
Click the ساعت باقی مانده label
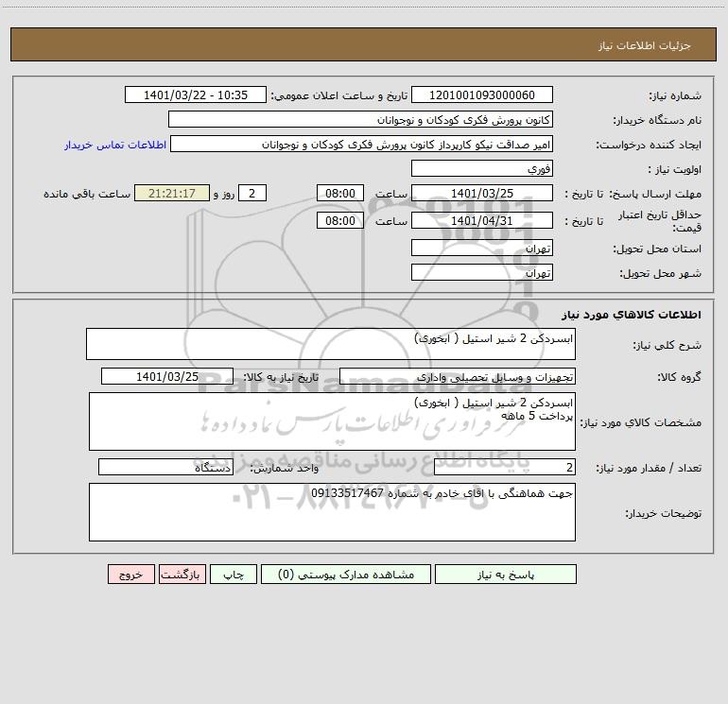pyautogui.click(x=87, y=194)
